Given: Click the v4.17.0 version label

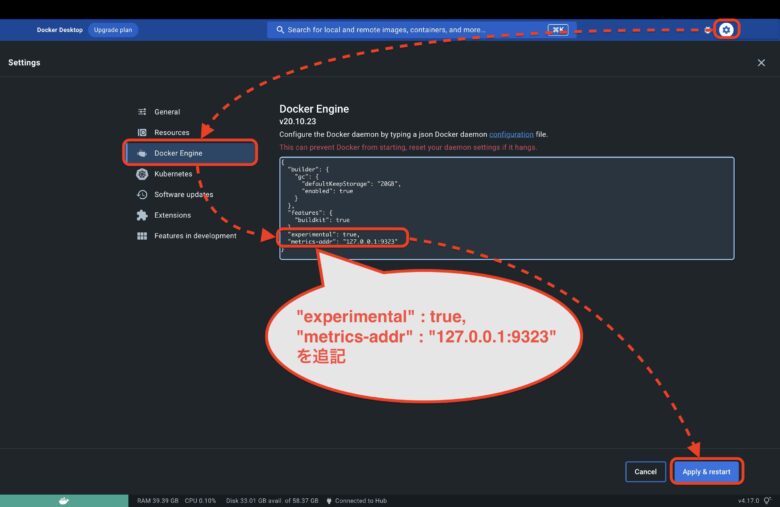Looking at the screenshot, I should (748, 501).
